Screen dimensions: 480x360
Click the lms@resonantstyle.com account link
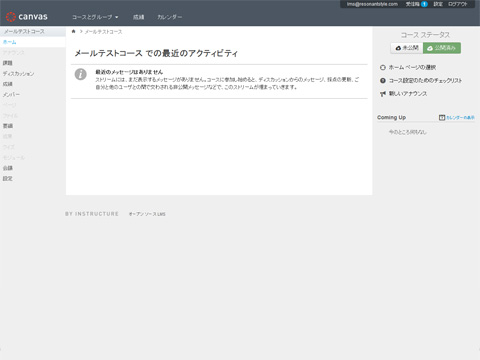(372, 4)
